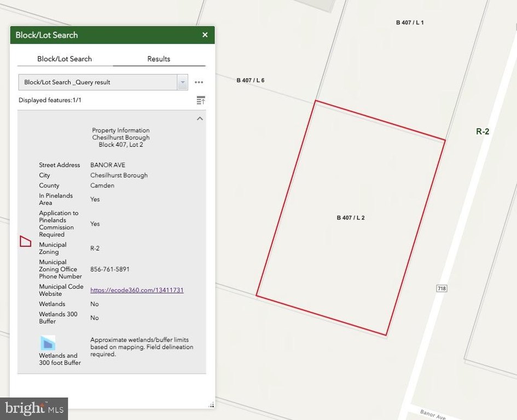Open the ecode360 municipal code link
517x420 pixels.
pyautogui.click(x=137, y=290)
